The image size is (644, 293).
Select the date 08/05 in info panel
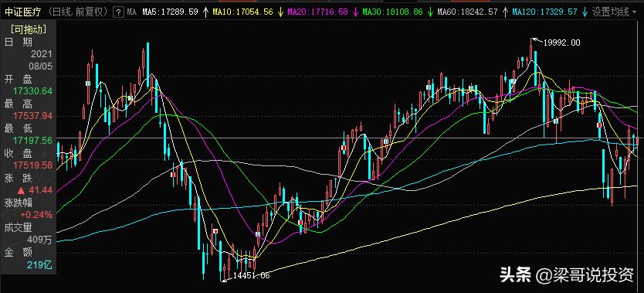40,66
